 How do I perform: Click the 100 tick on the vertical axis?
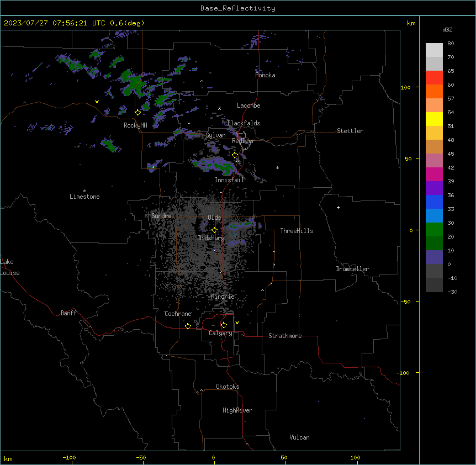(x=405, y=87)
